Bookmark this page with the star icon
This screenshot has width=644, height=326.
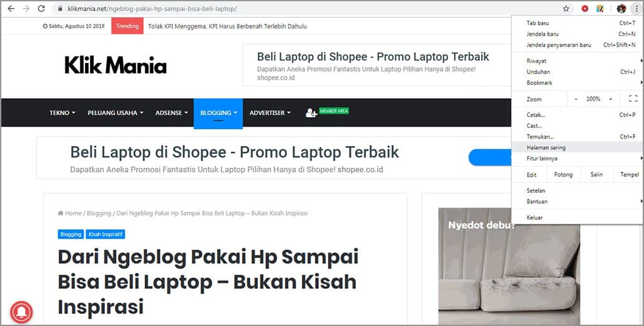coord(566,9)
